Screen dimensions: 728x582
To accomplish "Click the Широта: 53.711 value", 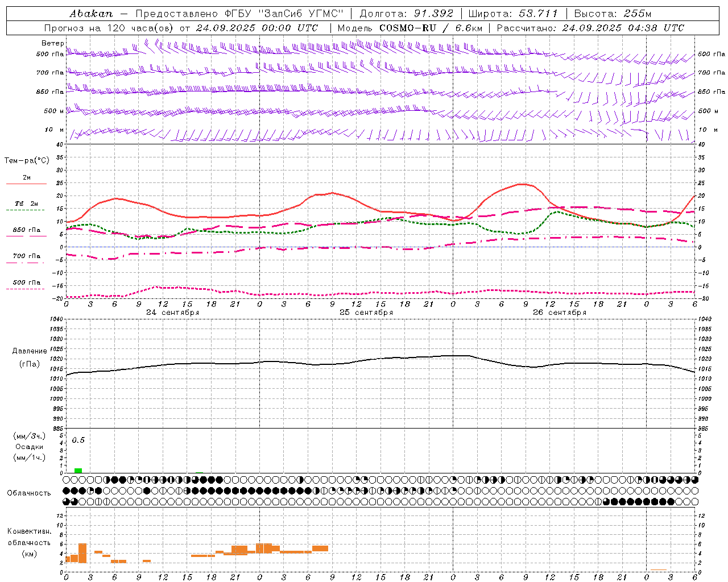I will (513, 14).
